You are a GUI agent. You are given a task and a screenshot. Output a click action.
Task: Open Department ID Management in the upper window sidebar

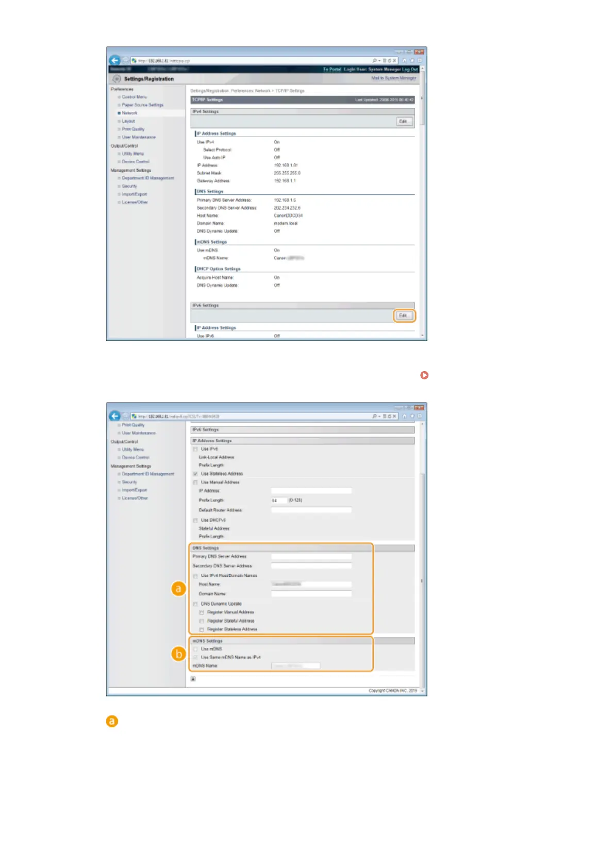click(148, 178)
